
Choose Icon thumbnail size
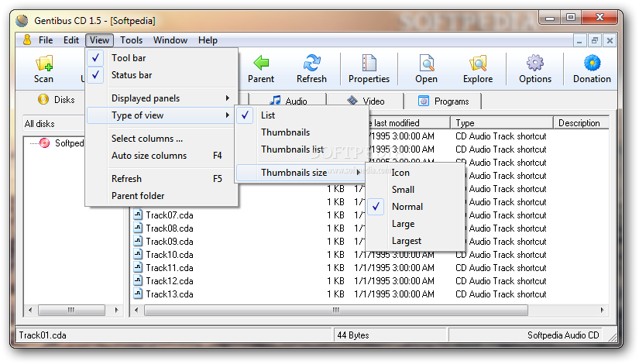[415, 173]
